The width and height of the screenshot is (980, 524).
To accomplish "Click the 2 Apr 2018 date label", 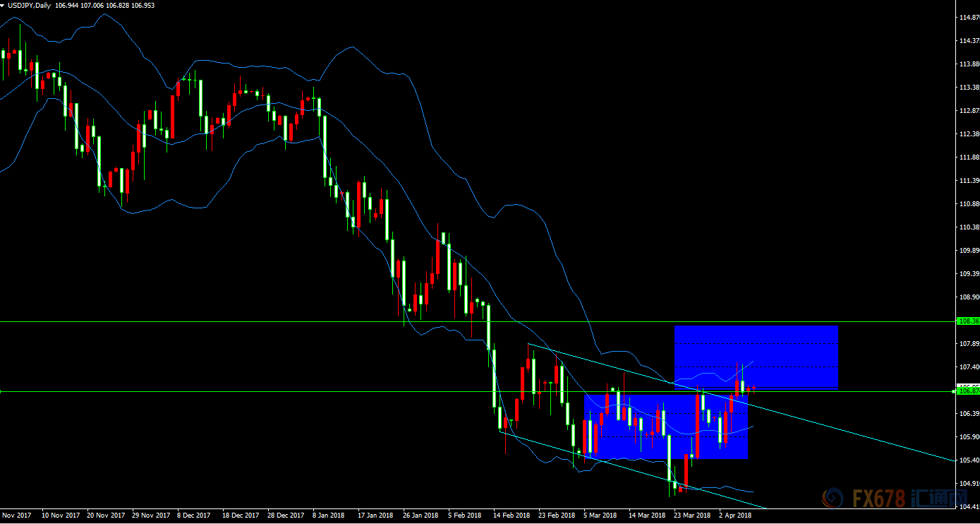I will (x=735, y=516).
